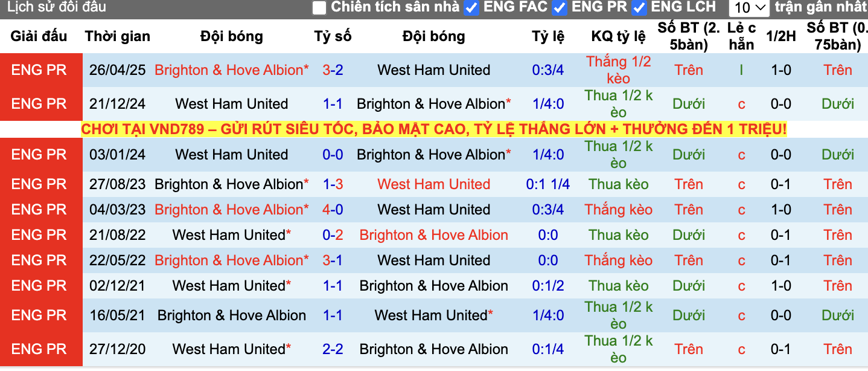Enable the 'Chiến tích sân nhà' checkbox
The image size is (868, 371).
pyautogui.click(x=318, y=8)
